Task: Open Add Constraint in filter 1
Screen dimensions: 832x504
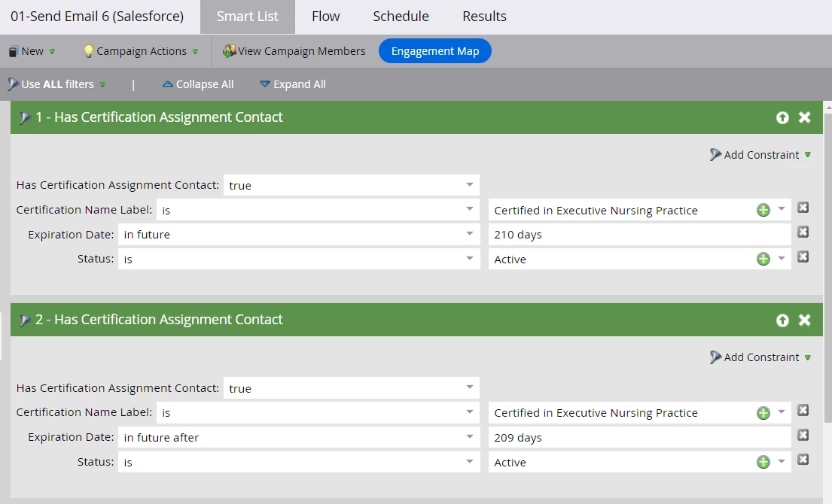Action: pos(760,155)
